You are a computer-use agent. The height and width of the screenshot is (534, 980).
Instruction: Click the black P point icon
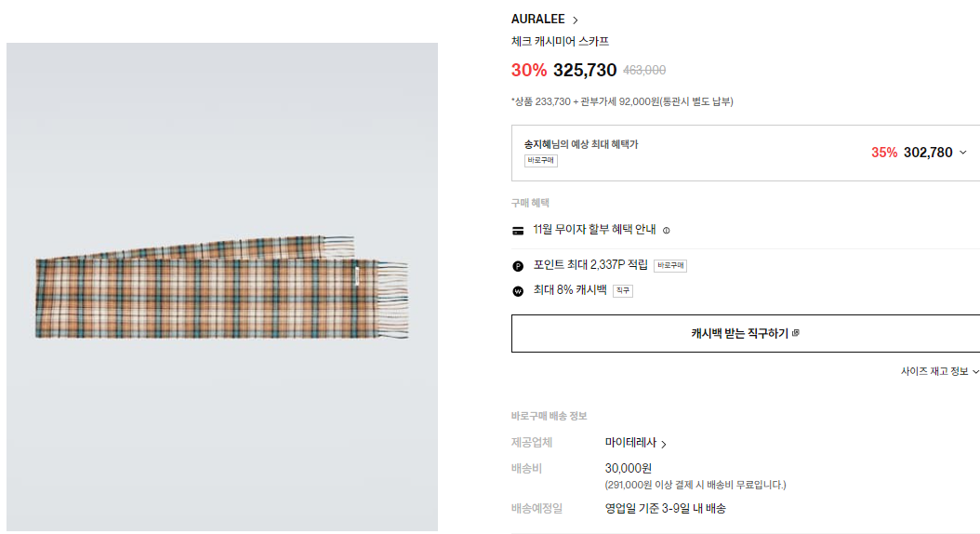click(x=518, y=265)
